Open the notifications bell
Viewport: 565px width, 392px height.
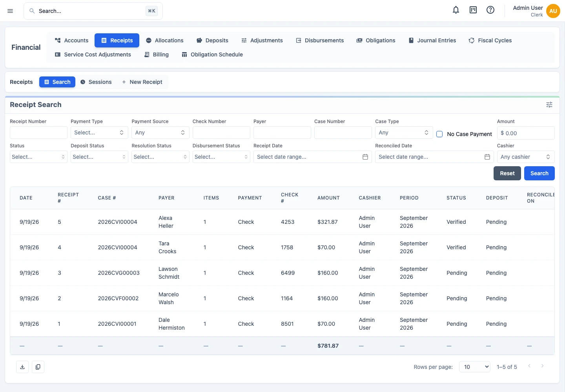(456, 10)
